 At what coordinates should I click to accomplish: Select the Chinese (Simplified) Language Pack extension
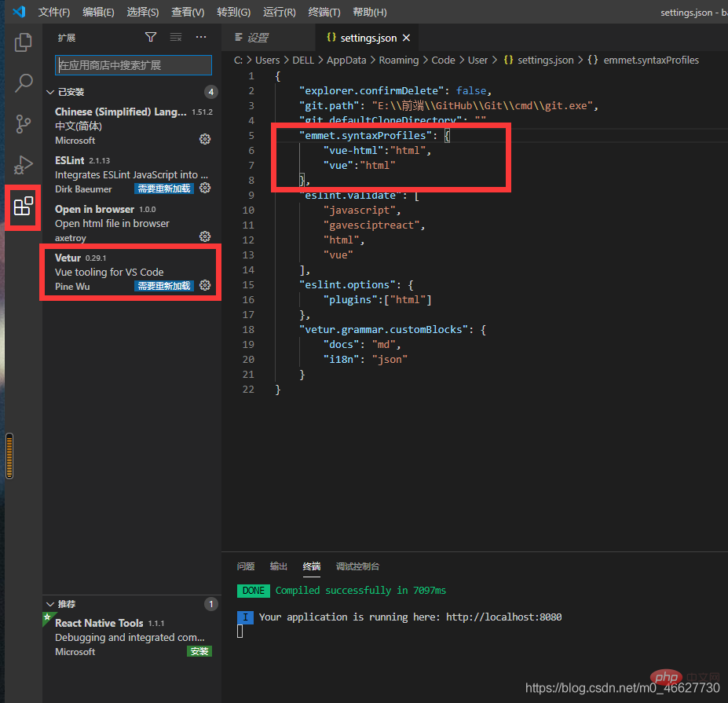[132, 126]
